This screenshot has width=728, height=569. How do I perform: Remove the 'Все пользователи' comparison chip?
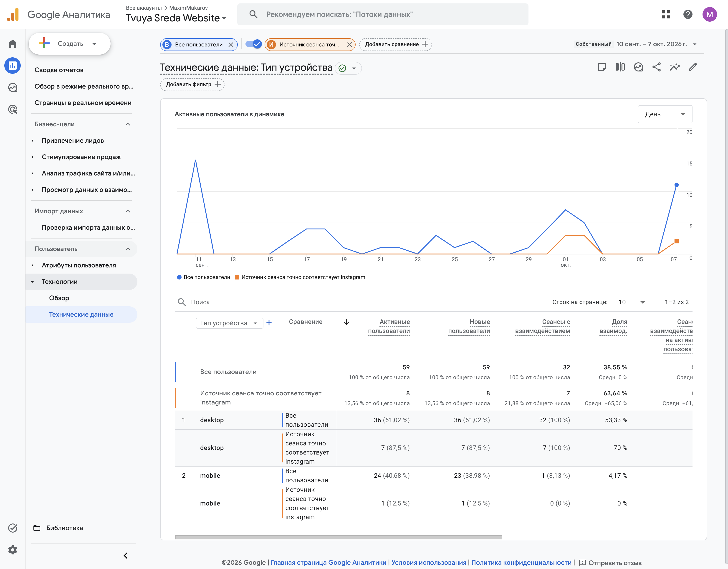click(x=231, y=45)
